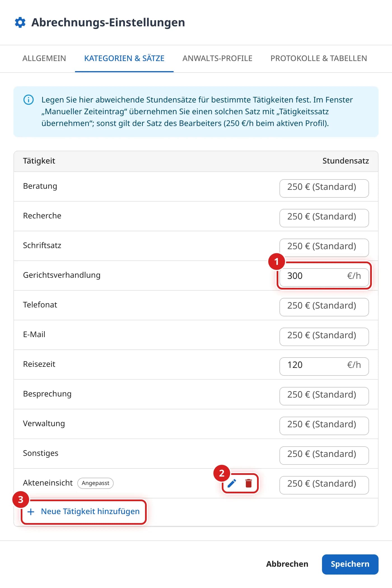This screenshot has width=392, height=588.
Task: Click the info icon in blue notice
Action: tap(29, 100)
